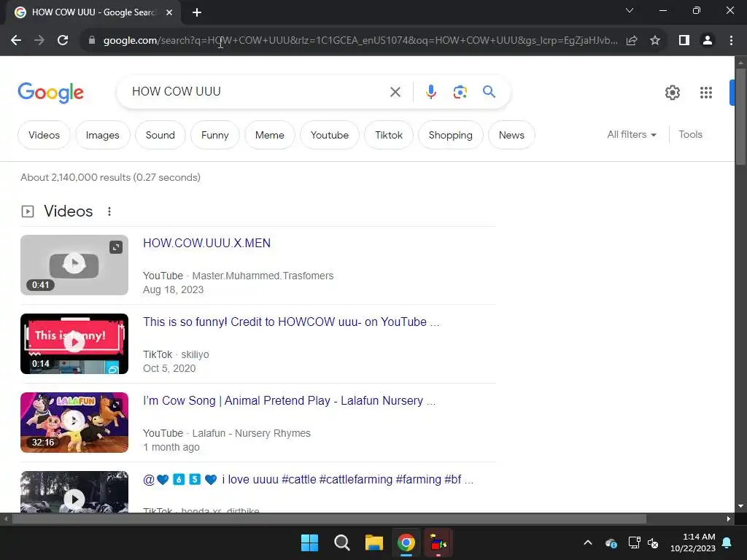This screenshot has width=747, height=560.
Task: Open search Tools
Action: [690, 135]
